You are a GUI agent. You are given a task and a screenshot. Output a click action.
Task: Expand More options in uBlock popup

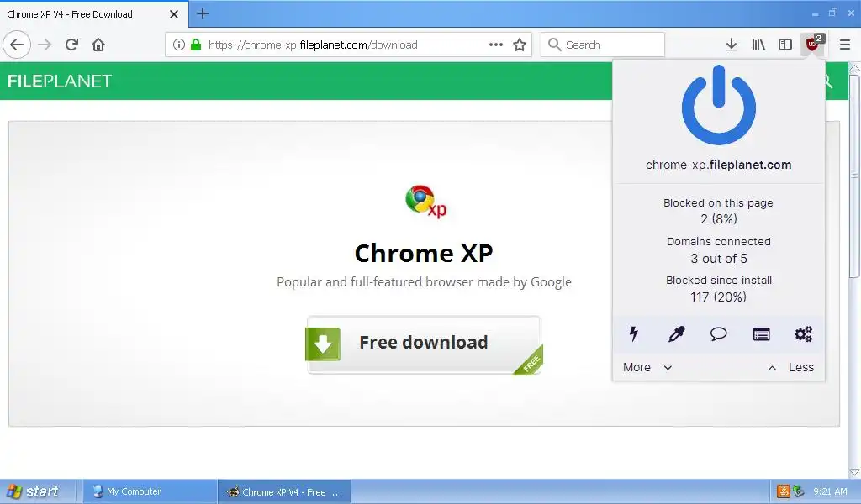647,367
